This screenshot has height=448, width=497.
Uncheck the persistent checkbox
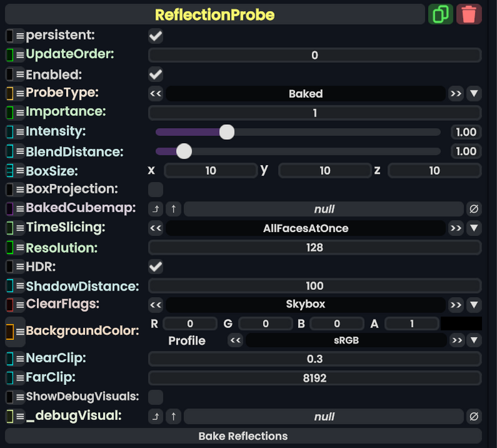tap(156, 36)
